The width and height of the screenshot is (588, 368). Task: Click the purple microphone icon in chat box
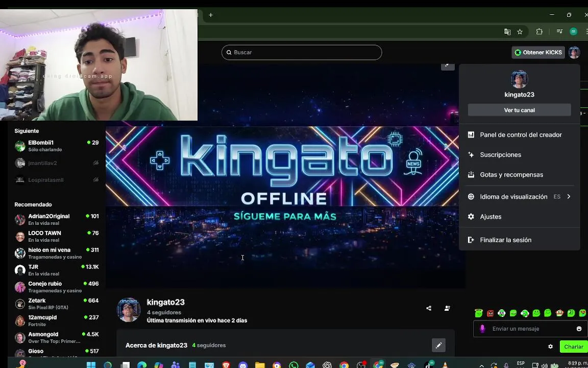click(x=483, y=329)
